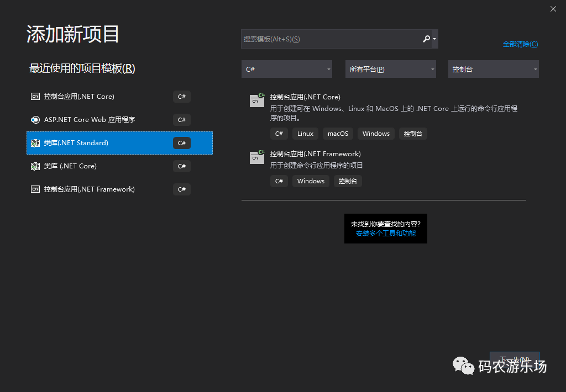Open the 所有平台 platform filter dropdown
Image resolution: width=566 pixels, height=392 pixels.
(x=391, y=69)
